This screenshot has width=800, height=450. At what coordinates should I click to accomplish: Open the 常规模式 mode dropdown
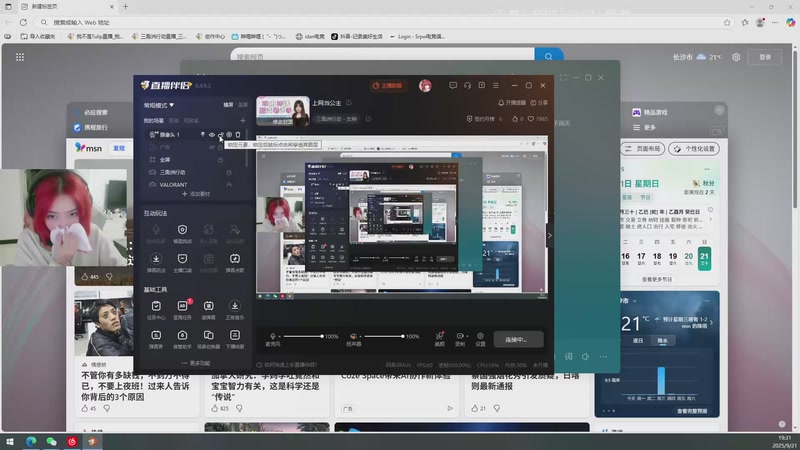pyautogui.click(x=159, y=105)
